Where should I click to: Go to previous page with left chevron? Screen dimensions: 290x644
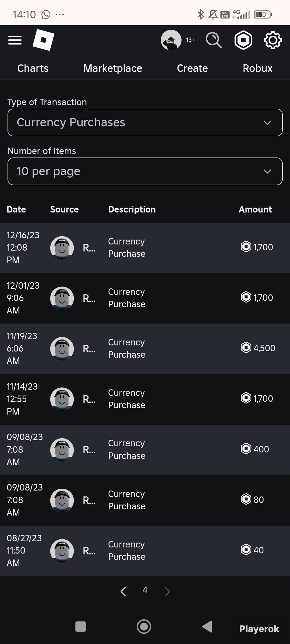coord(123,591)
